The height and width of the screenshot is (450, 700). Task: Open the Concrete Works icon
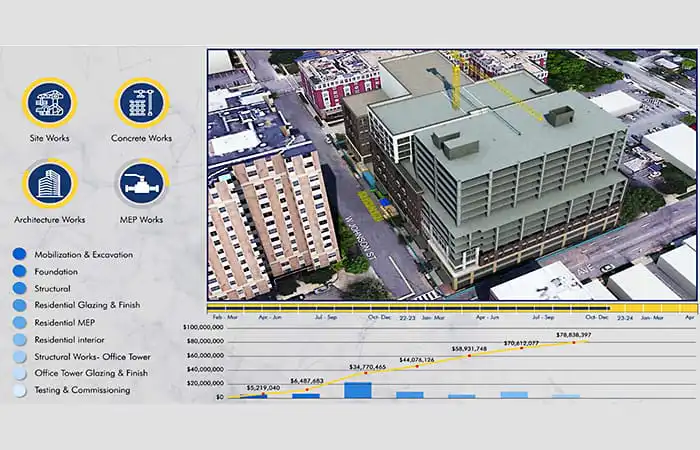coord(142,103)
